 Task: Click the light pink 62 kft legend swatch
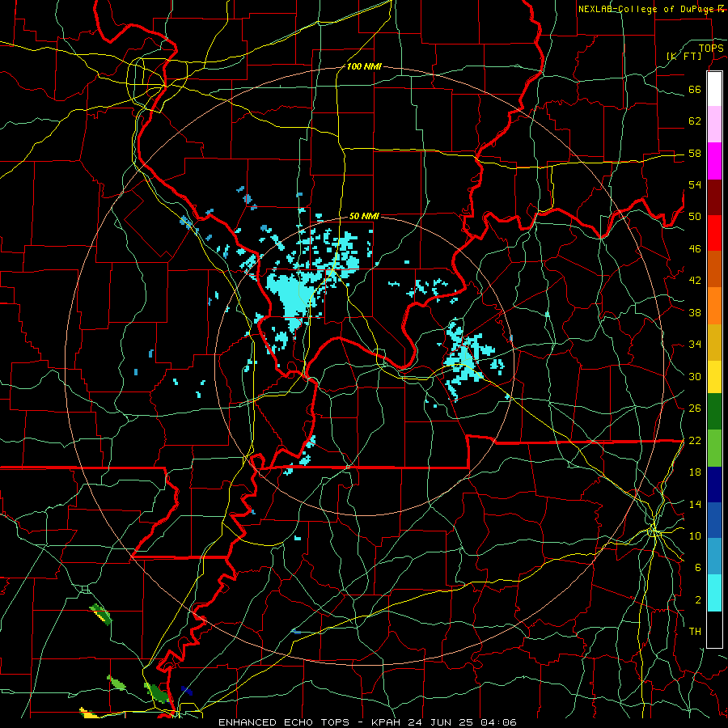tap(714, 125)
